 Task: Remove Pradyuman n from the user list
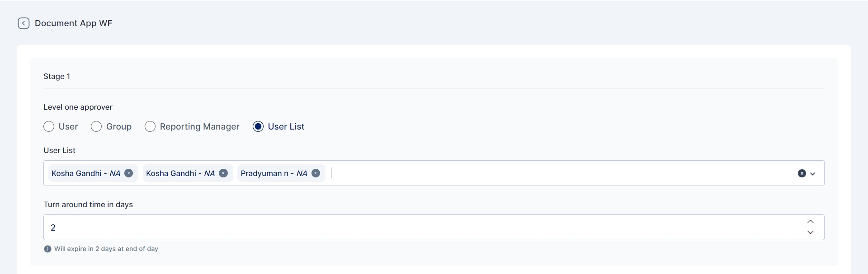(x=316, y=173)
